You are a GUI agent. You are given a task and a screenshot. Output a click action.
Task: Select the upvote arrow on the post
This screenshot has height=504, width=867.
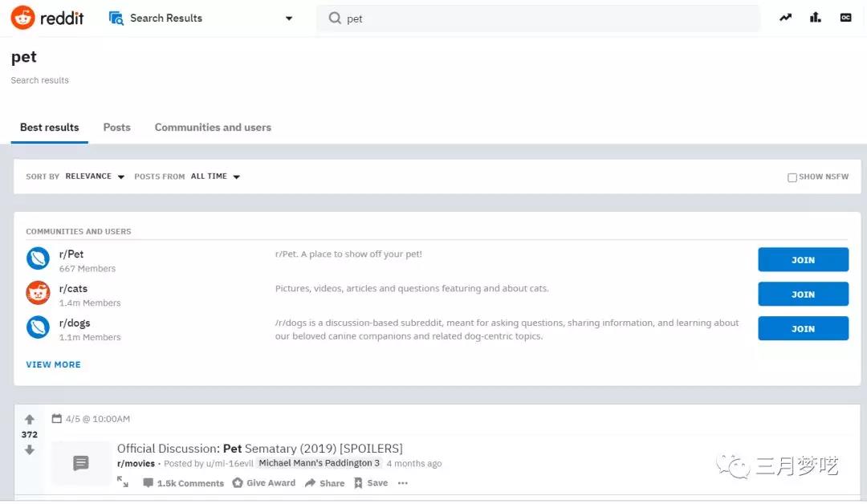point(30,419)
